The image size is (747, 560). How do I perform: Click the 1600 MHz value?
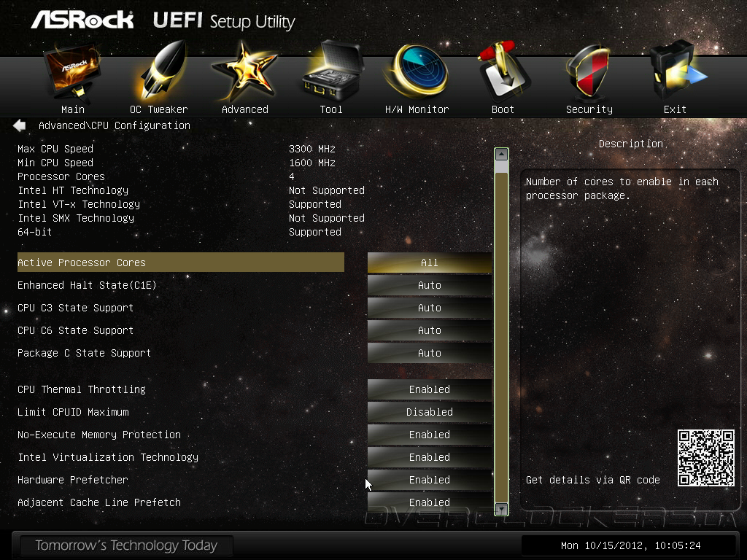312,163
